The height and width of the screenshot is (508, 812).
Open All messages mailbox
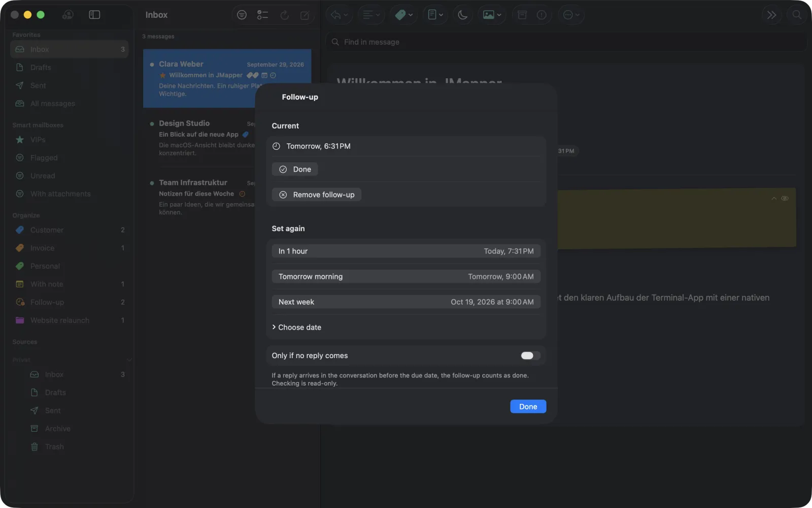(70, 104)
